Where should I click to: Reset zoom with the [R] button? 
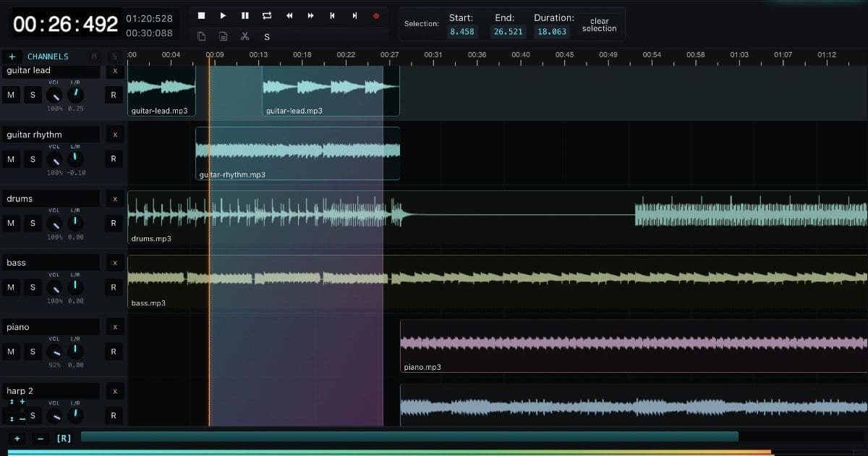point(64,439)
